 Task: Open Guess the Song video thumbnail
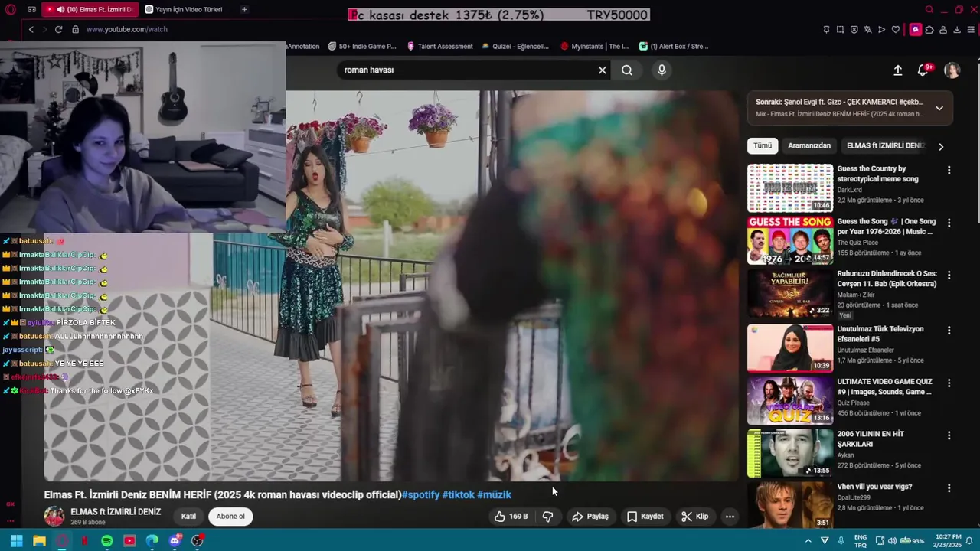(x=790, y=240)
